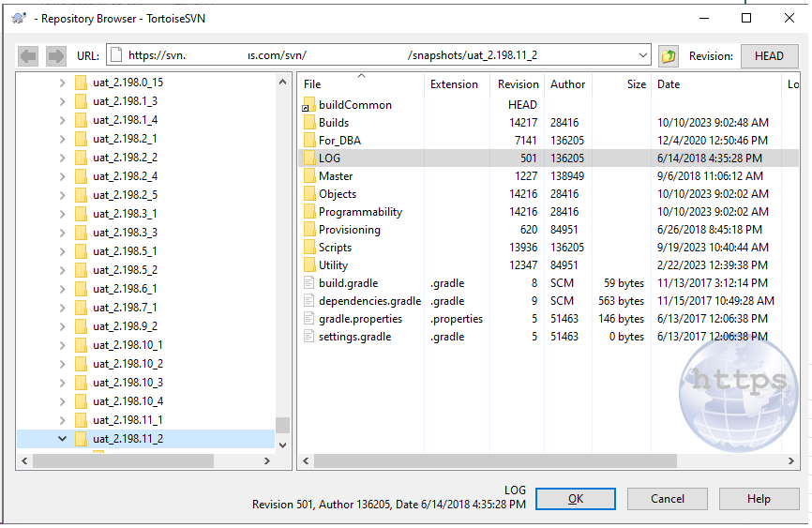
Task: Select the uat_2.198.10_4 tree item
Action: coord(128,401)
